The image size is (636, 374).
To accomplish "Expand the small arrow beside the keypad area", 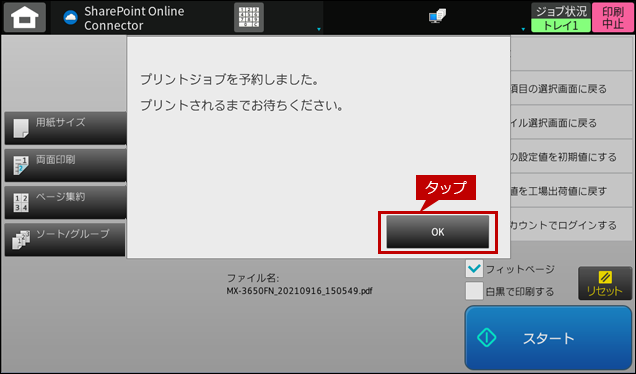I will click(x=319, y=29).
